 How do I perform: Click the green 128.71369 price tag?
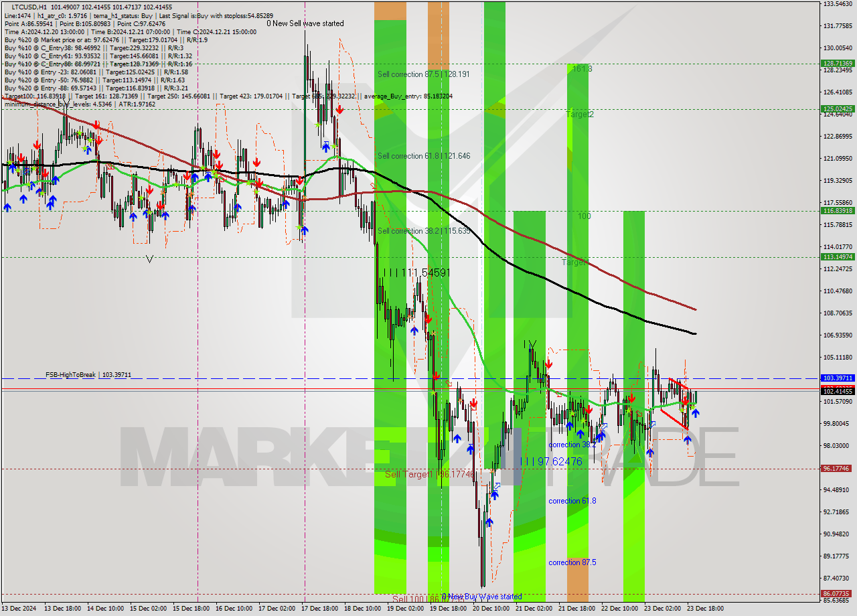(838, 64)
